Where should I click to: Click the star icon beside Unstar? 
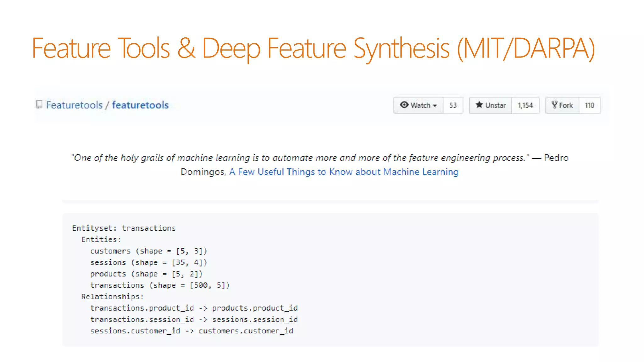[x=479, y=105]
